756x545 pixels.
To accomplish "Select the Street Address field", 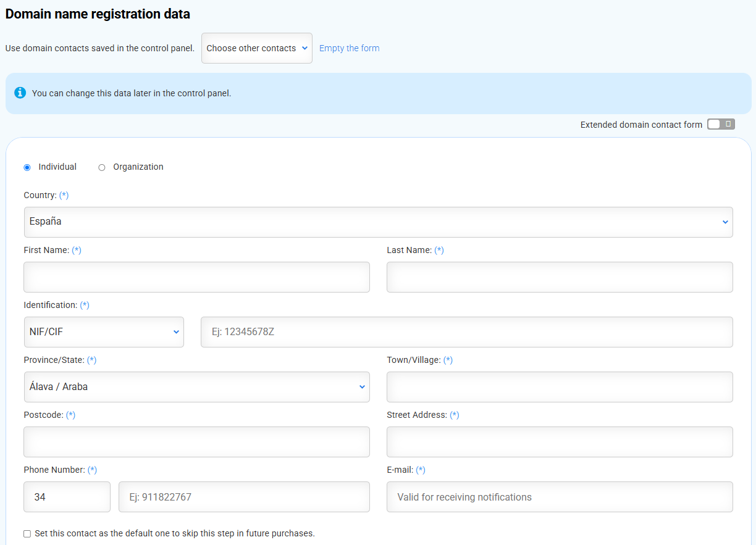I will click(x=560, y=442).
